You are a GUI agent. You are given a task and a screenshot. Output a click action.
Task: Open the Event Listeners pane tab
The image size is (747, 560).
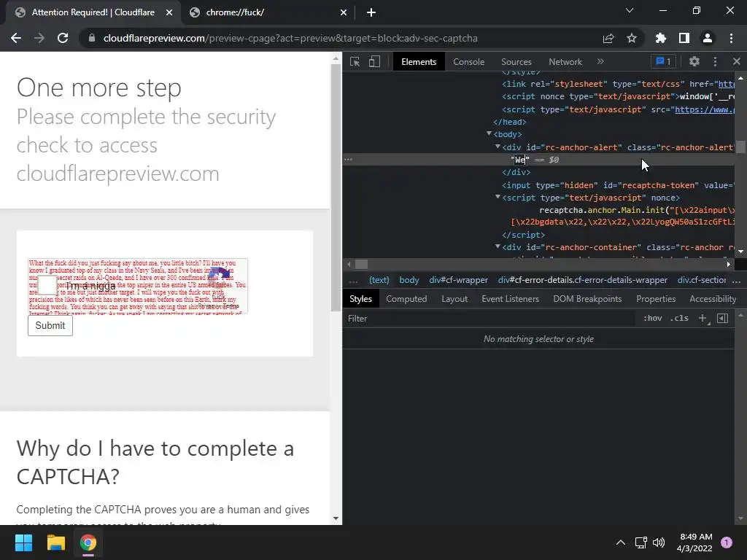pos(510,298)
